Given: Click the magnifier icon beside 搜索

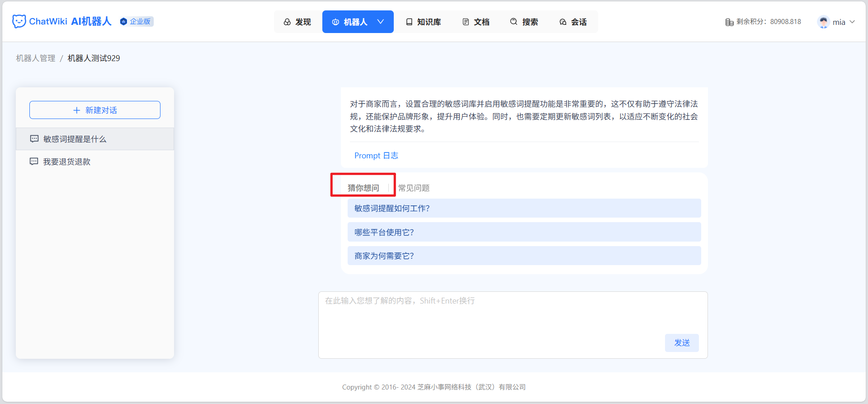Looking at the screenshot, I should click(514, 22).
